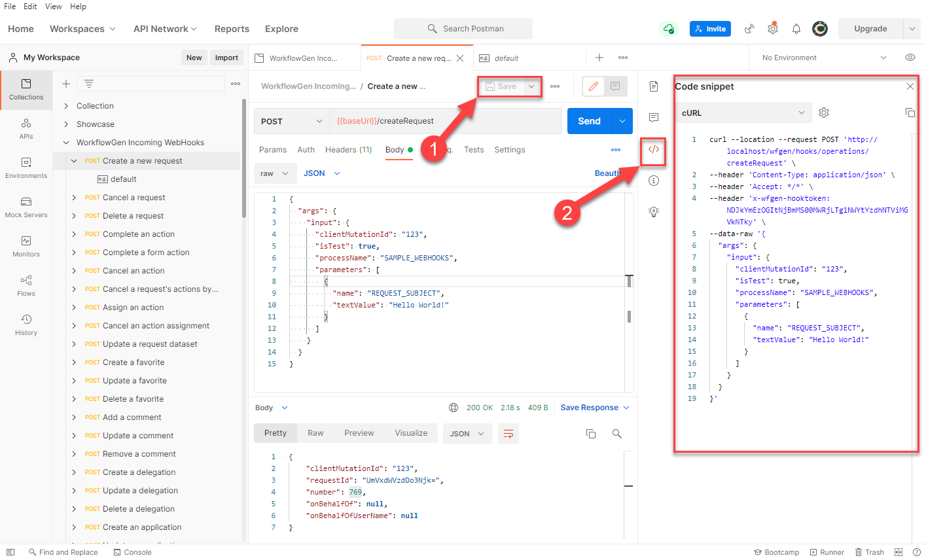Click the plus icon to create a collection
This screenshot has height=560, width=926.
[66, 84]
